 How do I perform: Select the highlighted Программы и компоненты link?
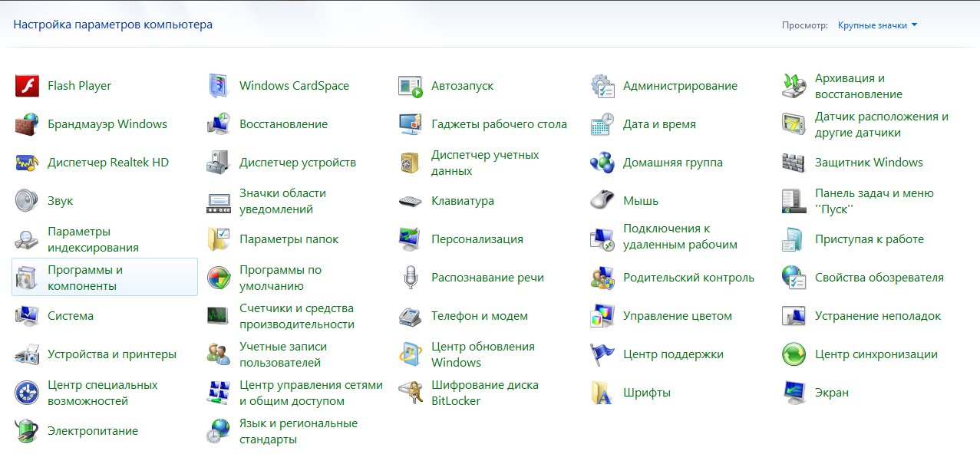(x=85, y=278)
